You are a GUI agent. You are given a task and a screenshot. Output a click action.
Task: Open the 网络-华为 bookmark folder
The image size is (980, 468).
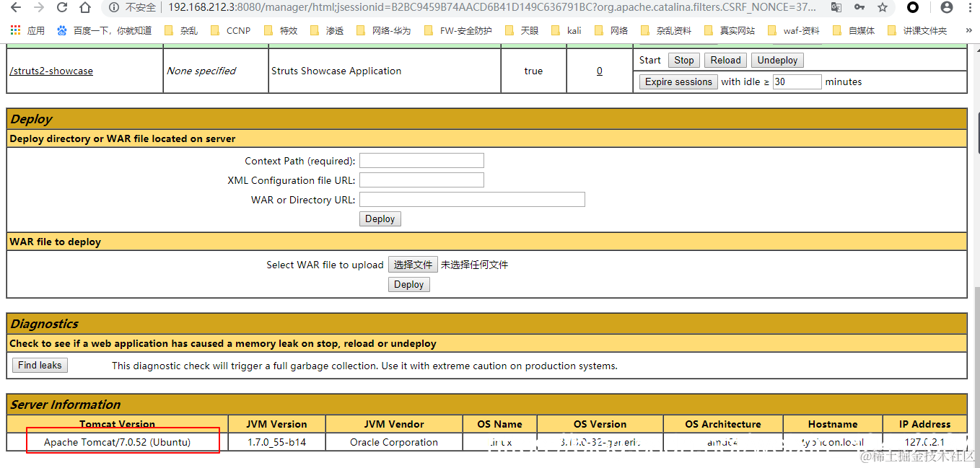(x=383, y=30)
